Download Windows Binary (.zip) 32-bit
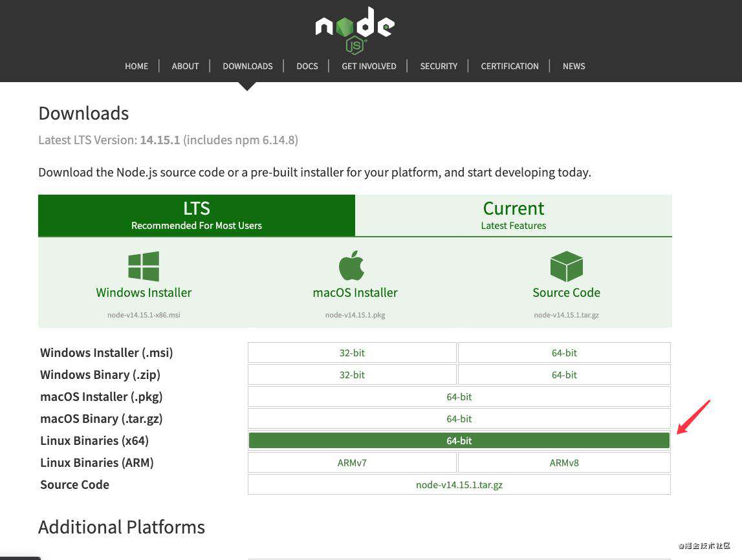The height and width of the screenshot is (560, 742). (x=352, y=374)
